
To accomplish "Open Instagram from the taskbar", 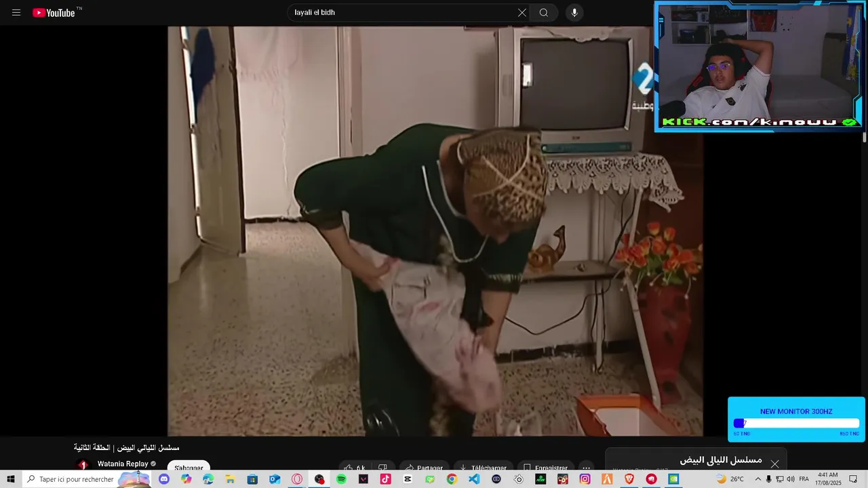I will [585, 479].
